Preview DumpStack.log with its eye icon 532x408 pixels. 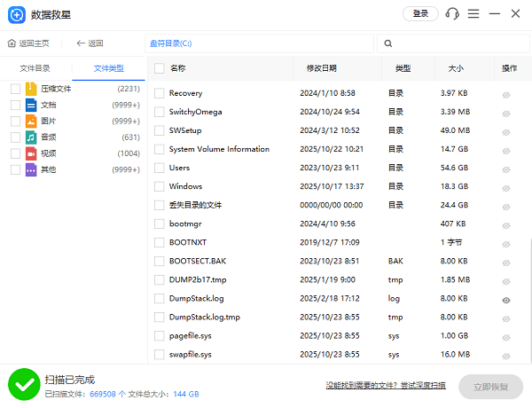(x=506, y=300)
